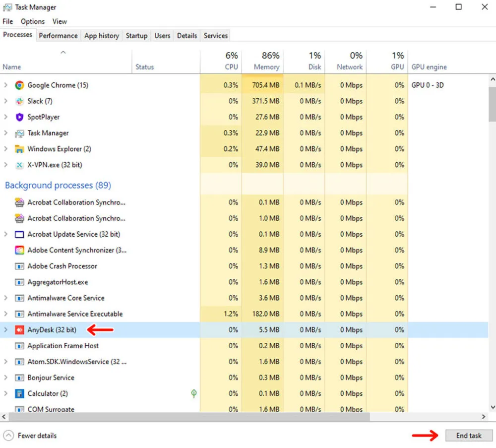Image resolution: width=496 pixels, height=448 pixels.
Task: Open the Options menu
Action: click(33, 21)
